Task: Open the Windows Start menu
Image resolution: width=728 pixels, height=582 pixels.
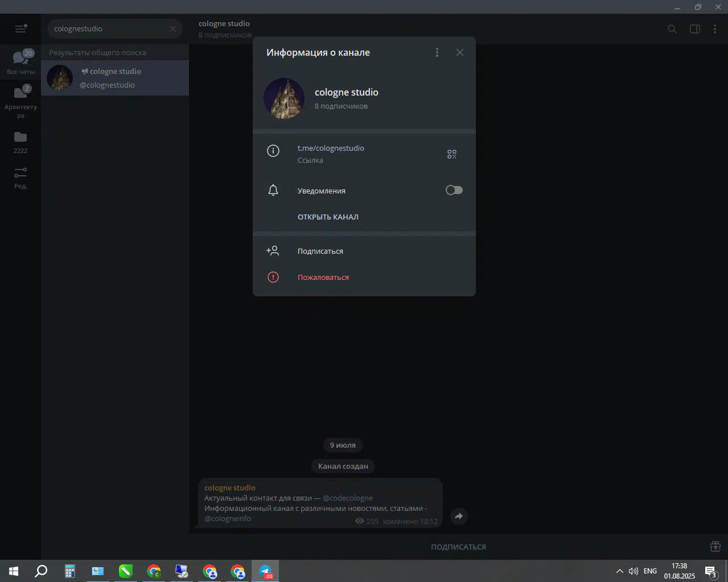Action: tap(14, 571)
